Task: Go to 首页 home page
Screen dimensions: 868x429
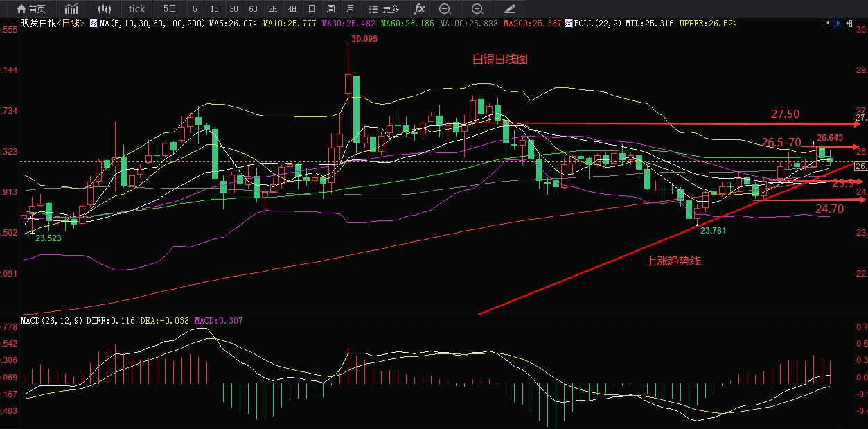Action: (30, 9)
